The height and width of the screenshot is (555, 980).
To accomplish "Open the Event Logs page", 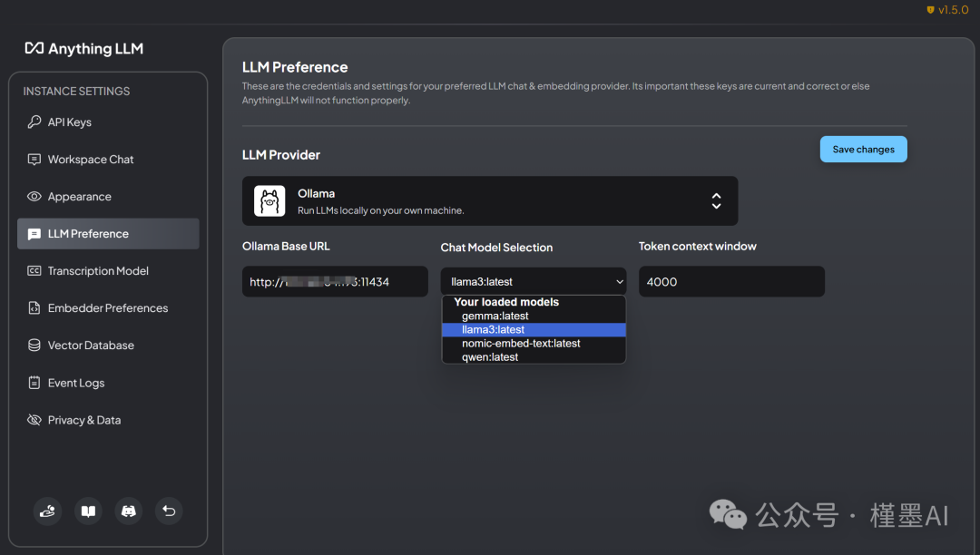I will [x=108, y=383].
